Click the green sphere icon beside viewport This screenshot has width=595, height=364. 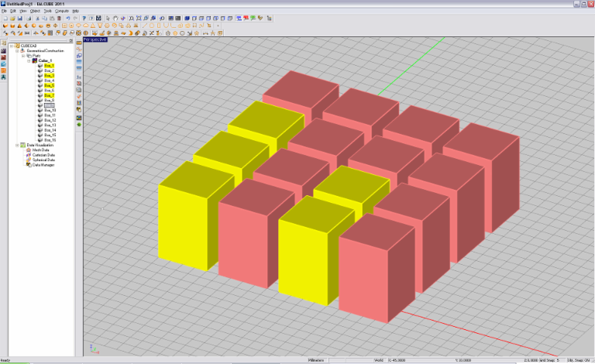[x=79, y=123]
